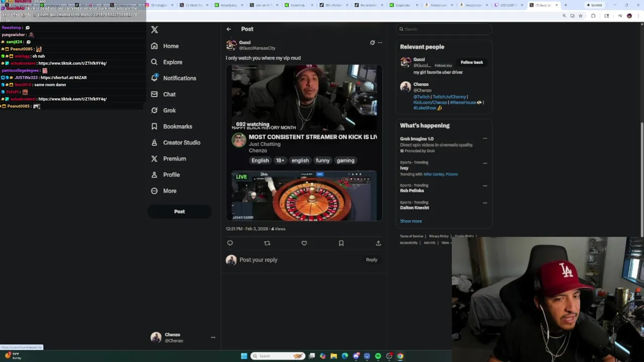Click the Chrome zoom magnifier icon
644x362 pixels.
click(564, 16)
